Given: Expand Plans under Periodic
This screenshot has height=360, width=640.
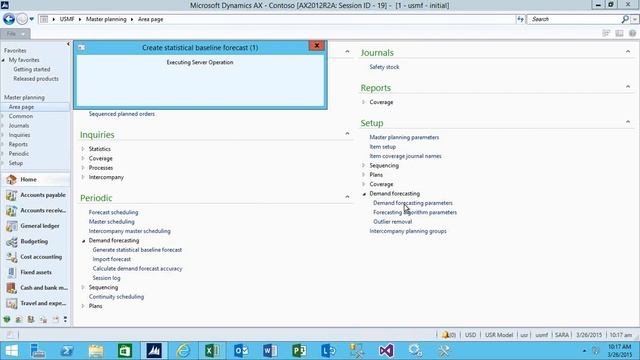Looking at the screenshot, I should click(x=83, y=306).
